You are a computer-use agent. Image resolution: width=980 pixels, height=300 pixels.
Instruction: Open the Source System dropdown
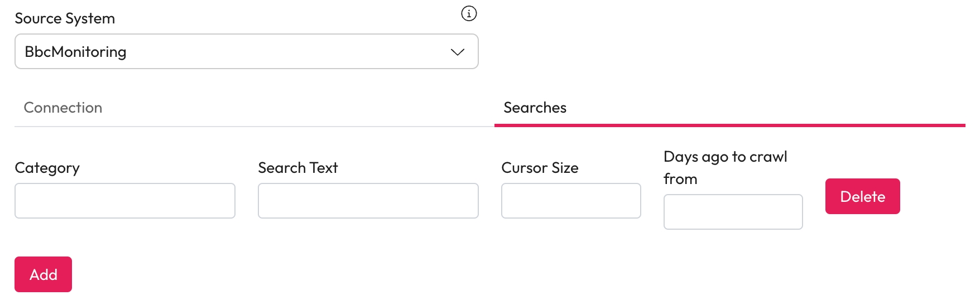pos(246,51)
